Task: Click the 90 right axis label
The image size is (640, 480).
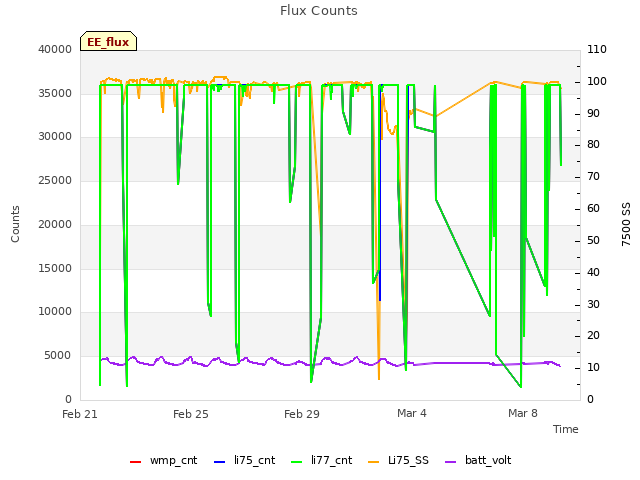Action: tap(593, 113)
